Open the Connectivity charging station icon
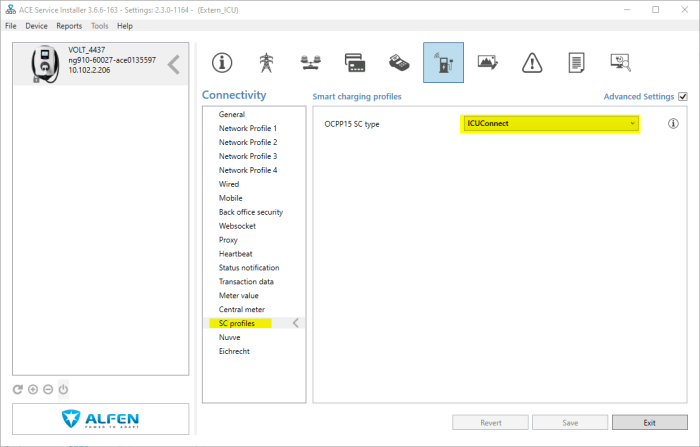This screenshot has width=700, height=447. coord(443,62)
